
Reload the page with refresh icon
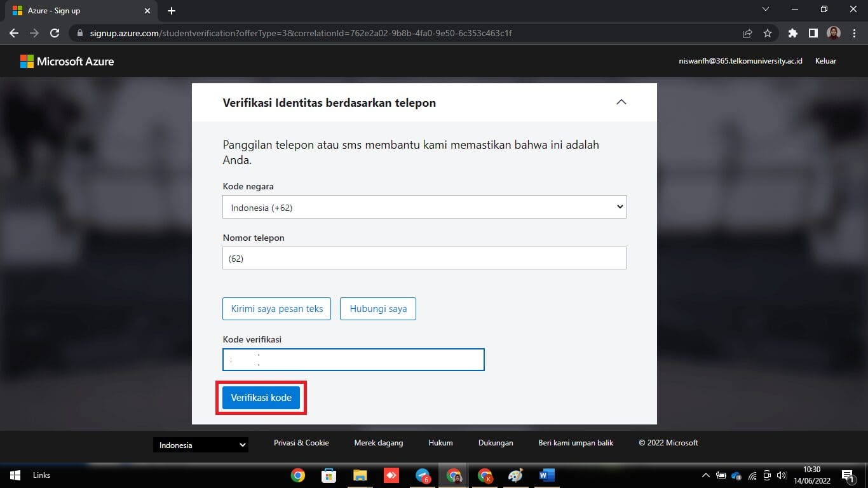pos(55,33)
